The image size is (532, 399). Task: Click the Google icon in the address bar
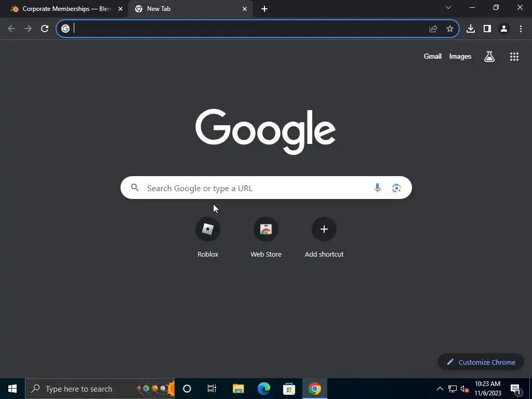point(65,29)
